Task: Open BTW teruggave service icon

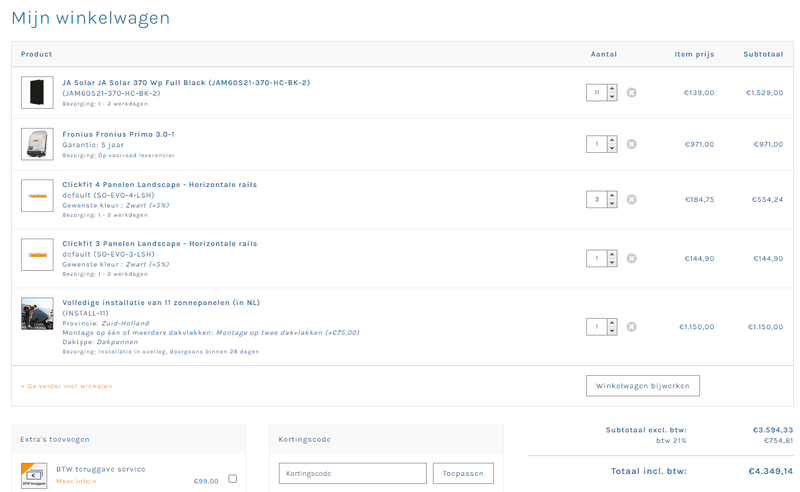Action: tap(34, 475)
